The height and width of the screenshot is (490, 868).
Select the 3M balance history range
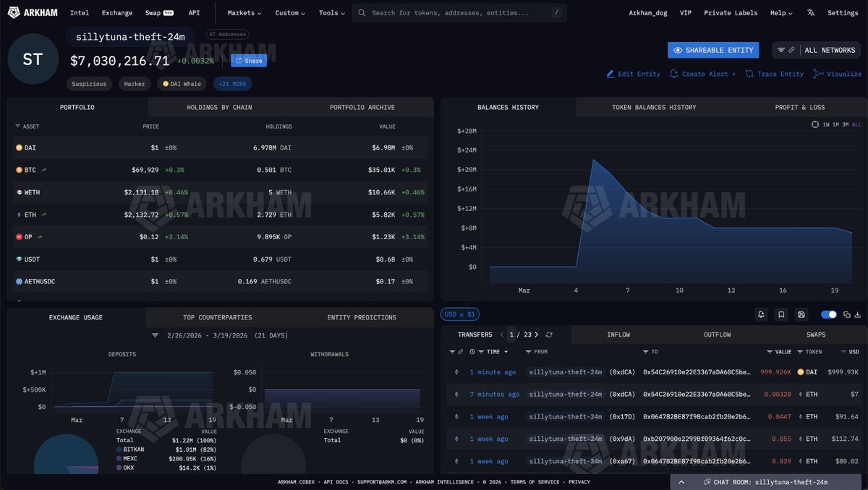coord(845,125)
